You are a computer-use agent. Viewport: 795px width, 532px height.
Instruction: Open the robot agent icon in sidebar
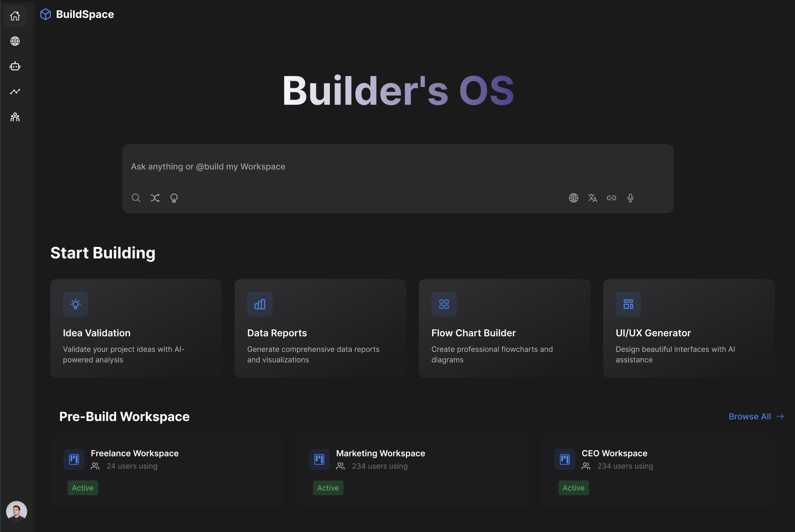[x=15, y=66]
